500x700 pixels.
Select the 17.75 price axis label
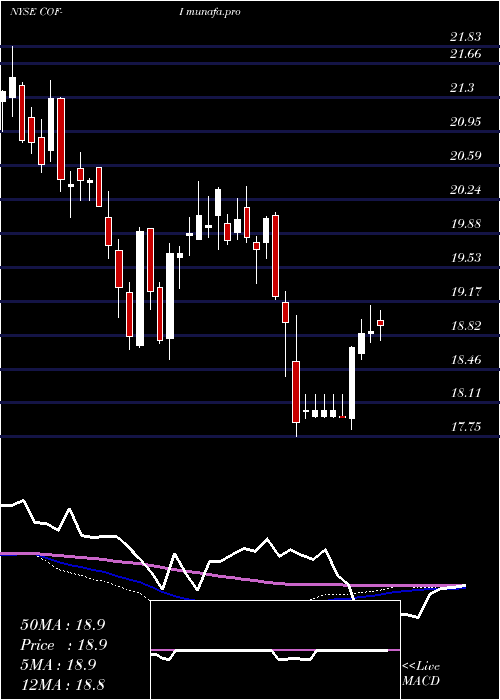pos(465,427)
